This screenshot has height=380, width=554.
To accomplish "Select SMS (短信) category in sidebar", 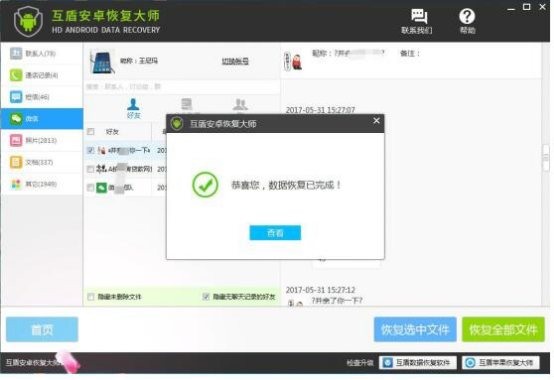I will point(42,97).
